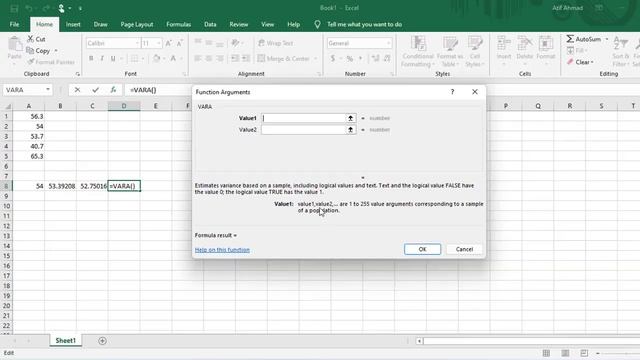This screenshot has height=360, width=640.
Task: Click Cancel in Function Arguments dialog
Action: [x=464, y=249]
